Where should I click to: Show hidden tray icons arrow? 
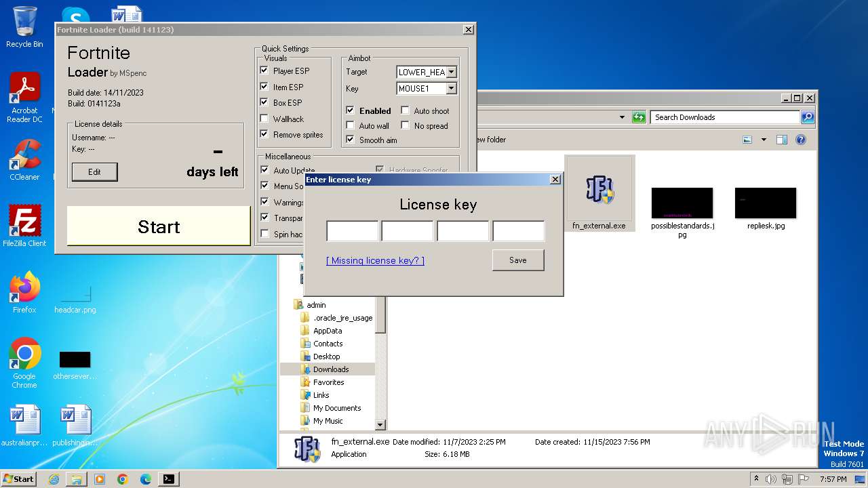click(756, 479)
